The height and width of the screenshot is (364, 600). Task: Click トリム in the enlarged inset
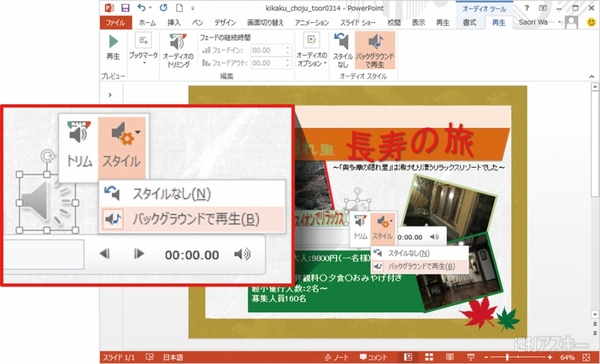point(79,144)
